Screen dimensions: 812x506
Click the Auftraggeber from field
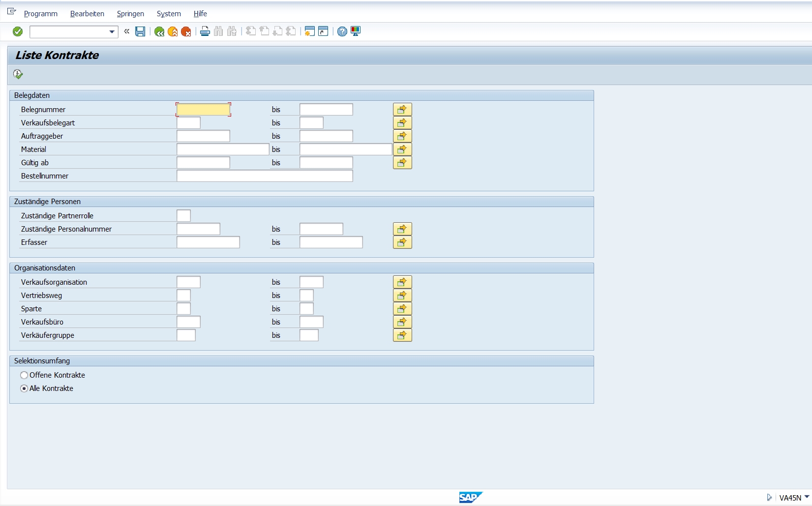(x=203, y=136)
